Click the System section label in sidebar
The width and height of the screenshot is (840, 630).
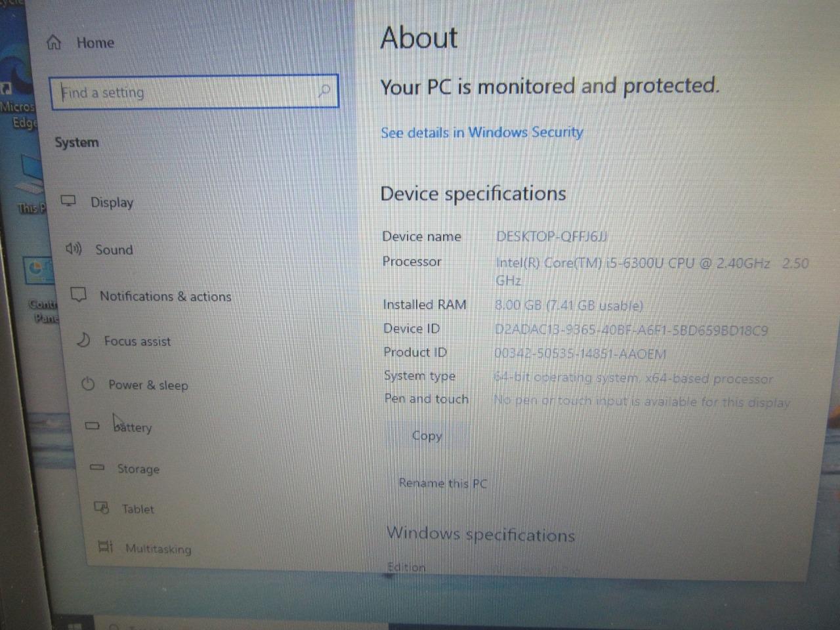(x=77, y=142)
